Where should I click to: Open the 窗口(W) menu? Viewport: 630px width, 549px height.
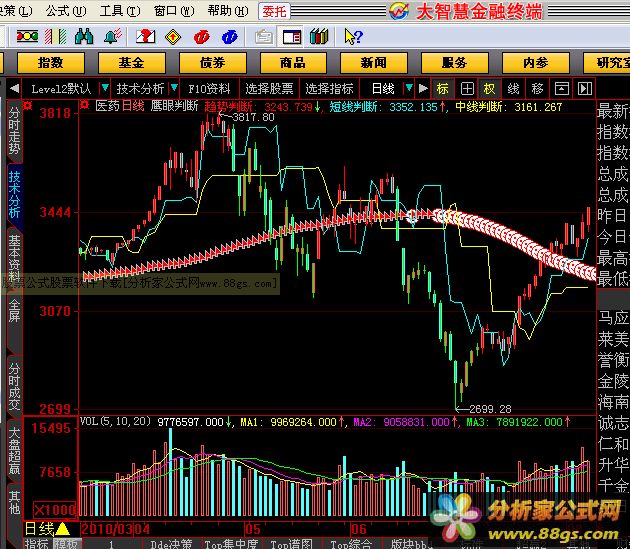coord(174,11)
